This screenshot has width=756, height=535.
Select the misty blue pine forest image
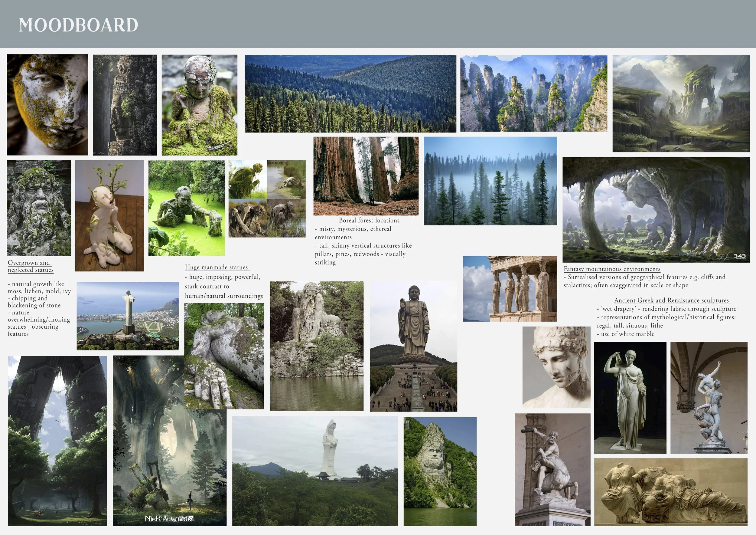point(490,181)
